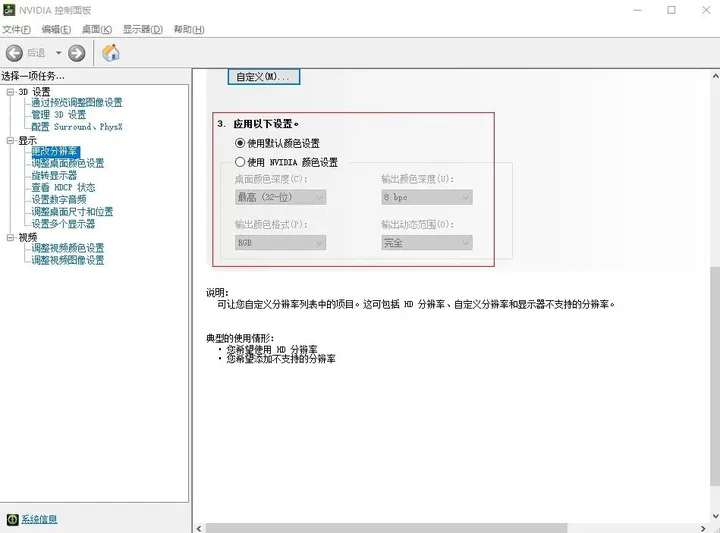Open 通过预览调整图像设置

click(77, 103)
